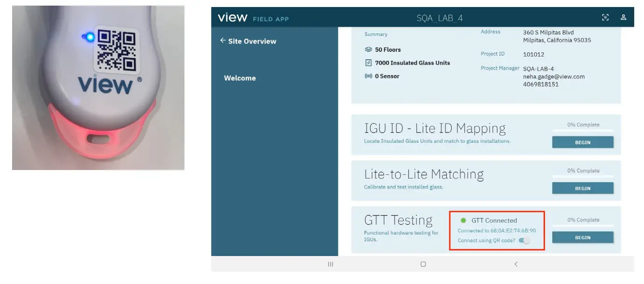
Task: Click the green GTT Connected status dot
Action: click(464, 220)
